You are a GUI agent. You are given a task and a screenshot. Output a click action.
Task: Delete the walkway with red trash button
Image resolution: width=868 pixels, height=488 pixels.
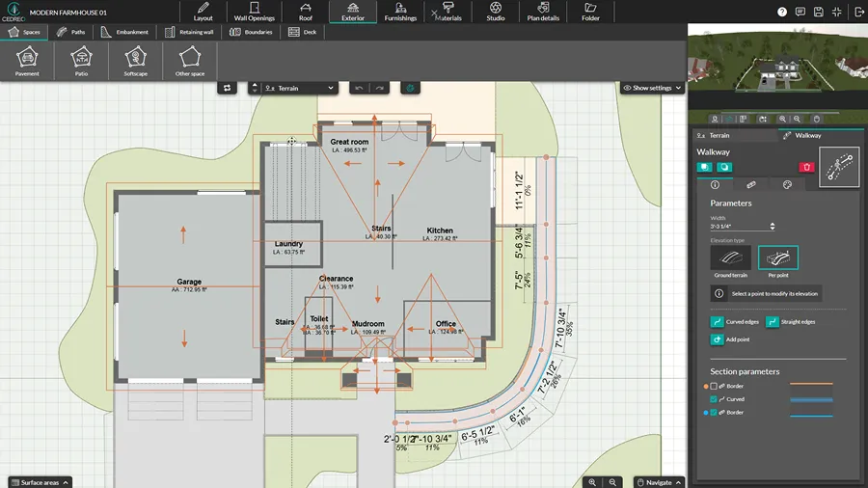click(806, 167)
